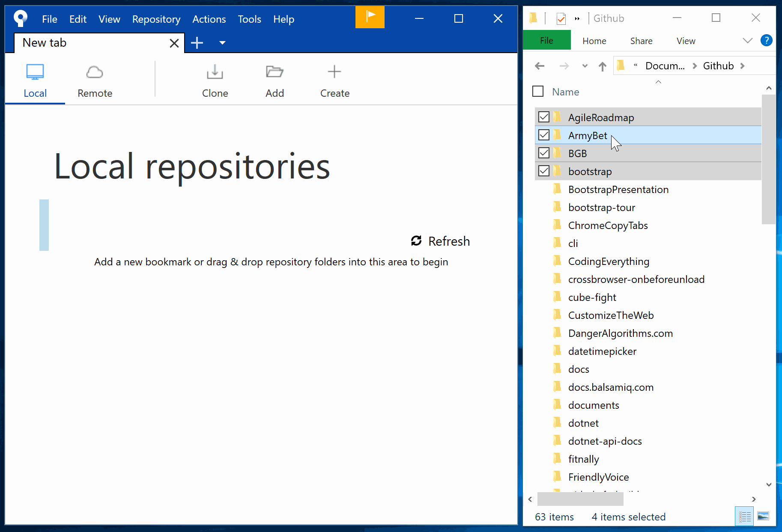Click the Explorer back arrow
The image size is (782, 532).
pos(540,66)
